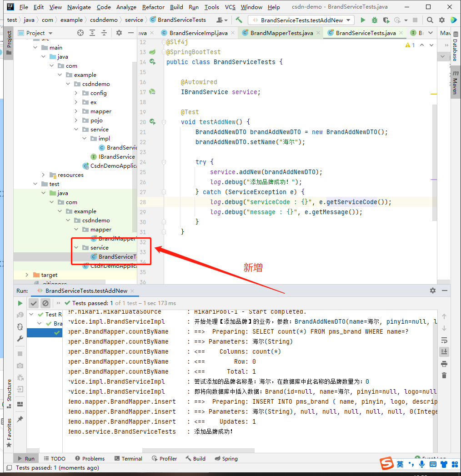Toggle soft-wrap in Run console

(444, 340)
